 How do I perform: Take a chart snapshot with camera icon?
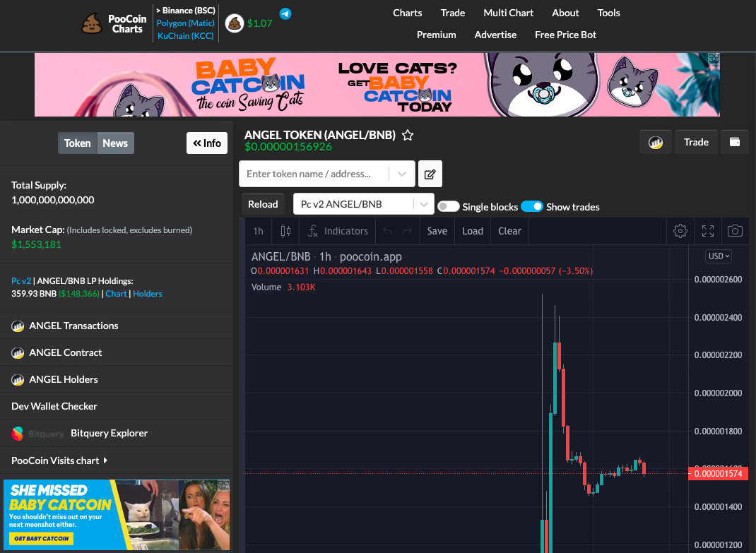pyautogui.click(x=735, y=231)
